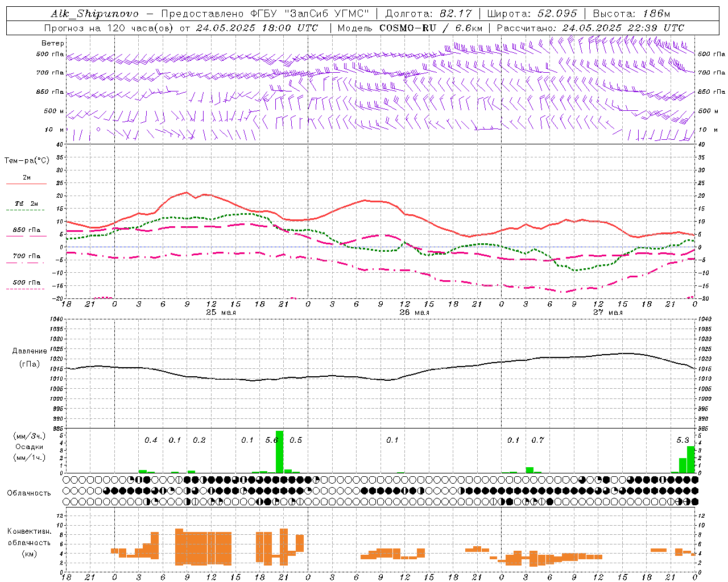This screenshot has width=728, height=582.
Task: Click the '(мм/3ч.)' precipitation unit label
Action: pos(29,436)
